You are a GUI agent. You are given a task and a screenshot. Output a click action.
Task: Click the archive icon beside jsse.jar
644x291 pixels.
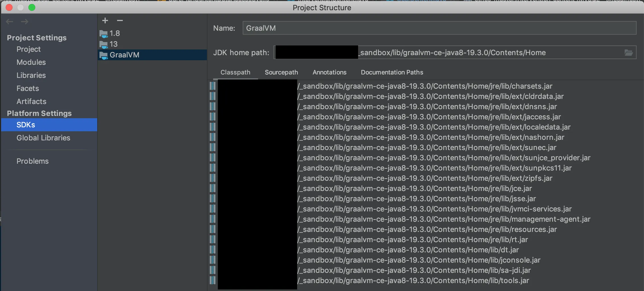pos(213,199)
